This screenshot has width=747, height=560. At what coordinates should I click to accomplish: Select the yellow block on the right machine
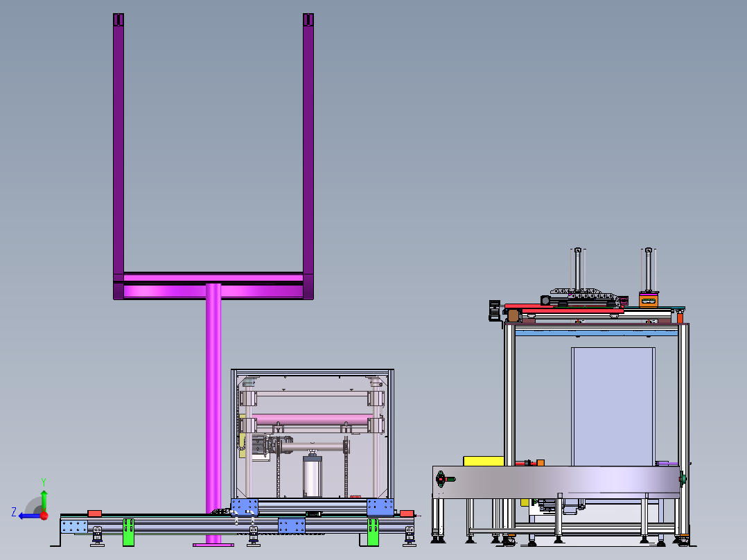click(484, 461)
